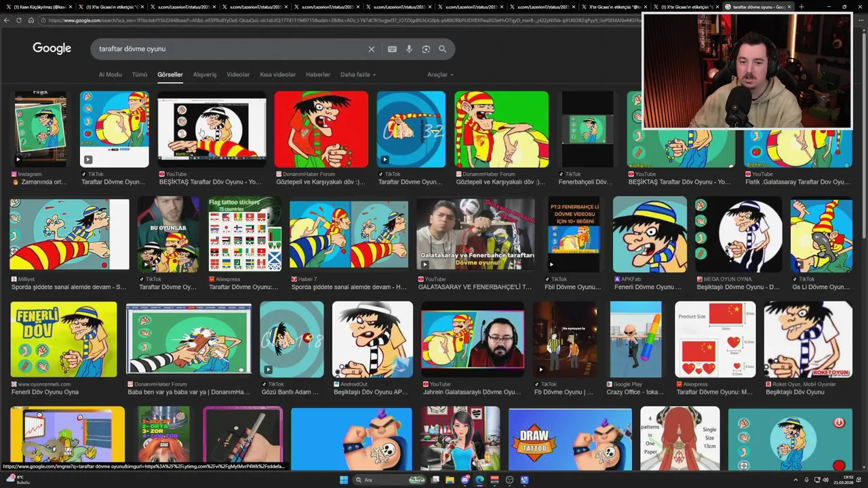This screenshot has width=868, height=488.
Task: Click the microphone icon in system tray
Action: (806, 480)
